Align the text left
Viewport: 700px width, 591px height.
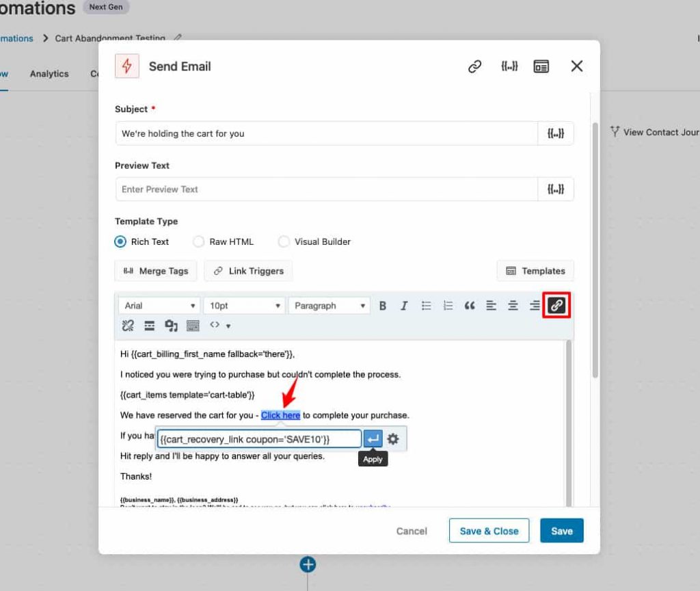click(491, 306)
